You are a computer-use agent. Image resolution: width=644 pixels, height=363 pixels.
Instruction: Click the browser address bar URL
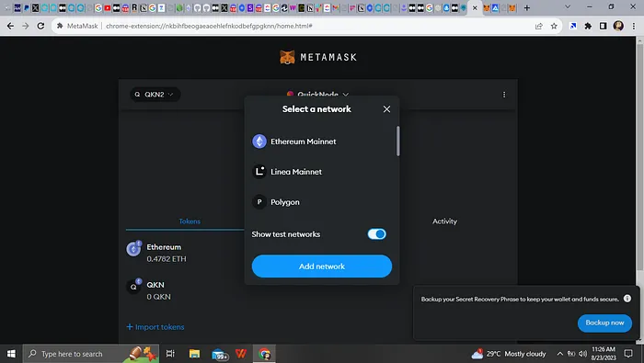point(209,26)
